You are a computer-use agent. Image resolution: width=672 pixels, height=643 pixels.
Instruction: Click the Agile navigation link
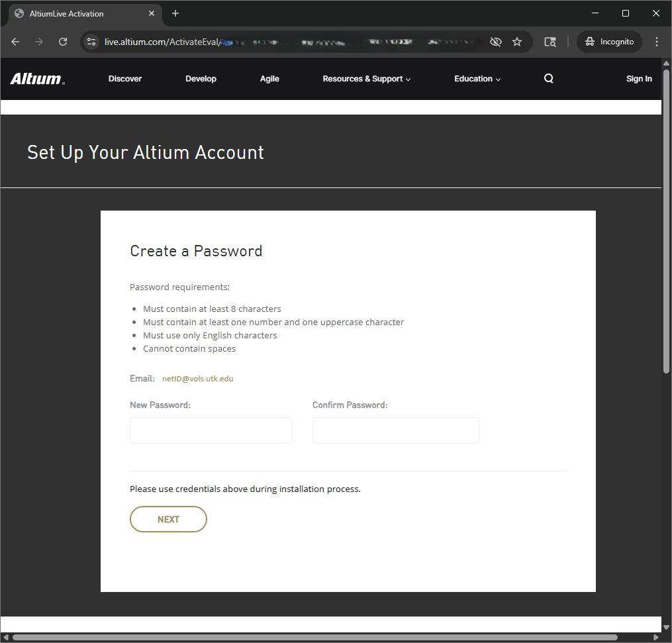click(269, 79)
